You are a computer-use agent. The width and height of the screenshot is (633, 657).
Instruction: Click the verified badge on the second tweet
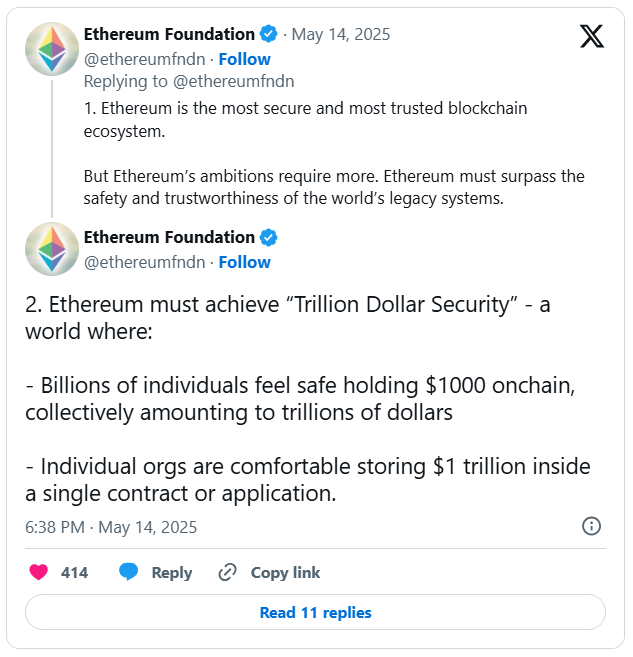pos(269,237)
